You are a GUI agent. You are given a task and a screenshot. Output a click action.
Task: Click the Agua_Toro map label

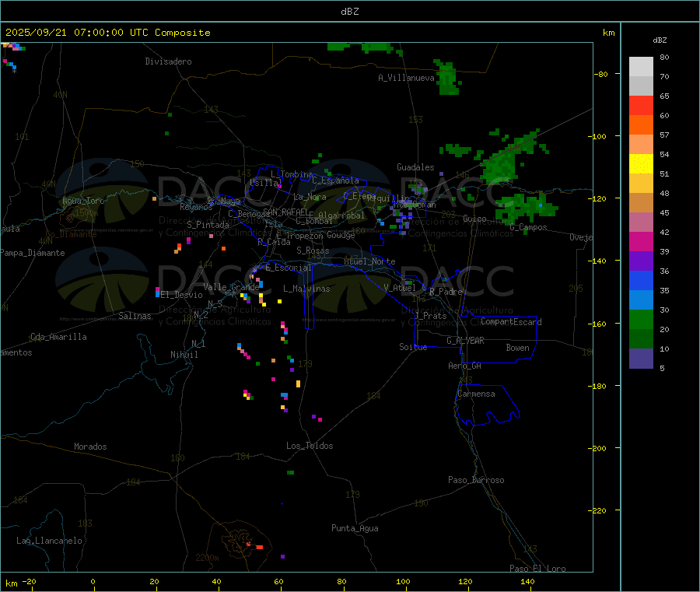(x=83, y=201)
